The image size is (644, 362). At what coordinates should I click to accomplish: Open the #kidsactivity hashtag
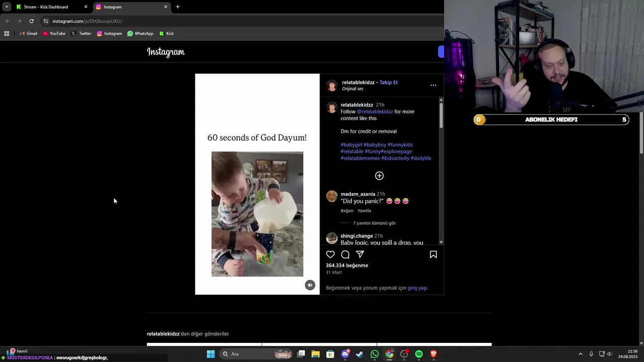[x=395, y=158]
